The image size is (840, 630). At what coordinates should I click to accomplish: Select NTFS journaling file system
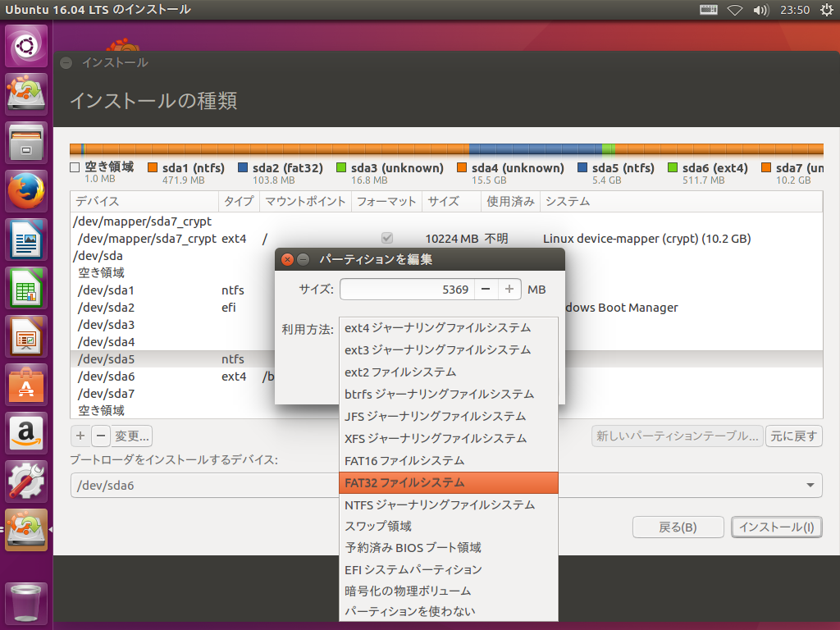pyautogui.click(x=449, y=504)
